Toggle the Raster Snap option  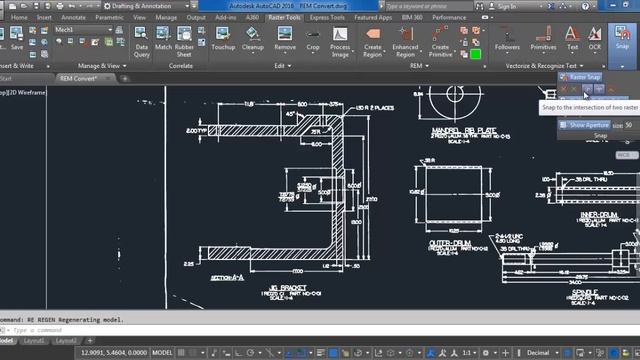tap(580, 77)
